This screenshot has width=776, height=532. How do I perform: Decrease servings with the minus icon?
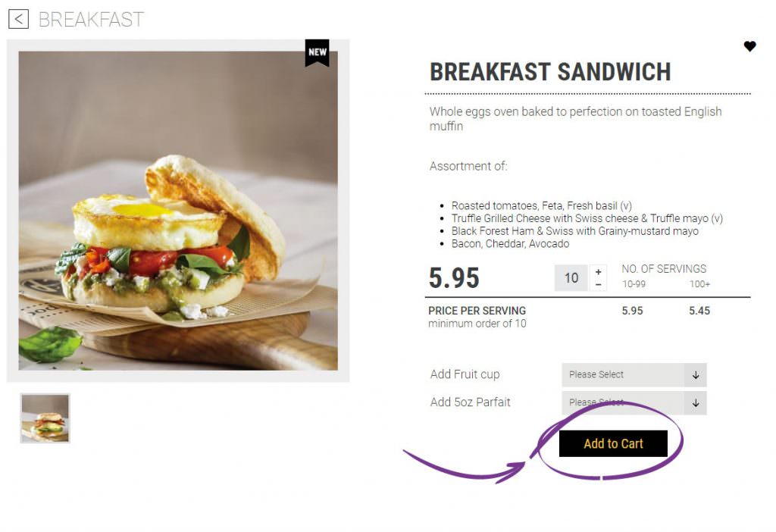point(599,284)
